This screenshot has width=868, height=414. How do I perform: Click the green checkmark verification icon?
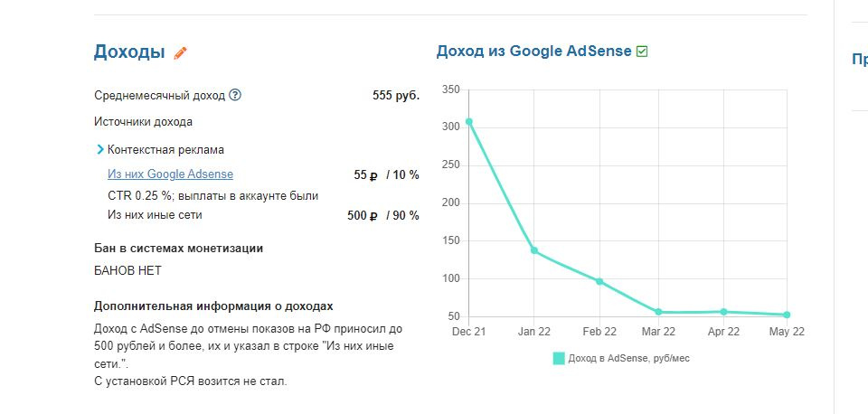click(642, 52)
